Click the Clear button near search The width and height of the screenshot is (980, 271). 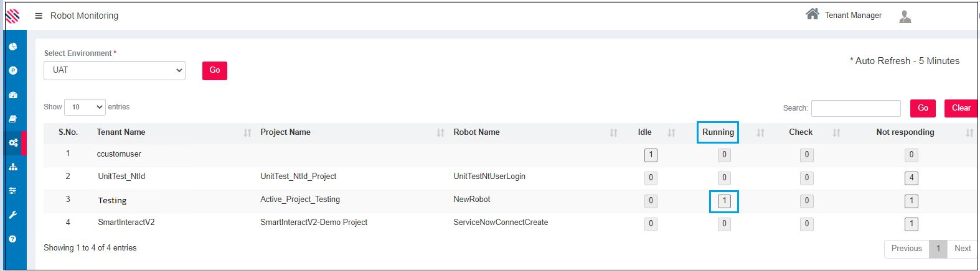(960, 108)
